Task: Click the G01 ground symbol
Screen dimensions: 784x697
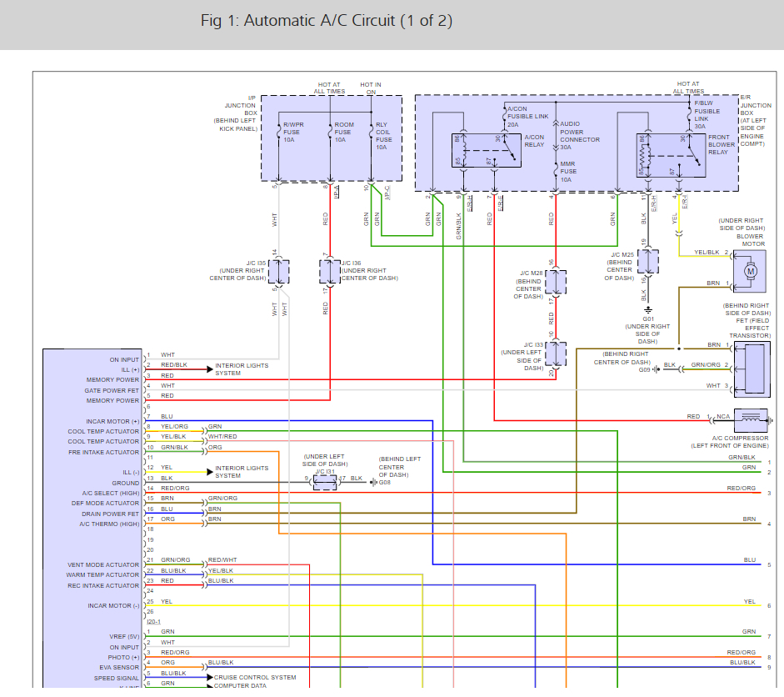Action: coord(648,309)
